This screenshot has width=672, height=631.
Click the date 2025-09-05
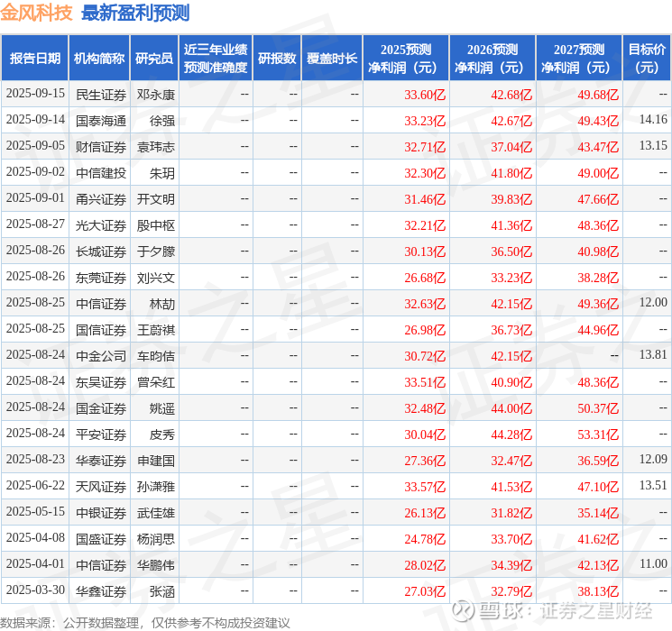tap(35, 146)
